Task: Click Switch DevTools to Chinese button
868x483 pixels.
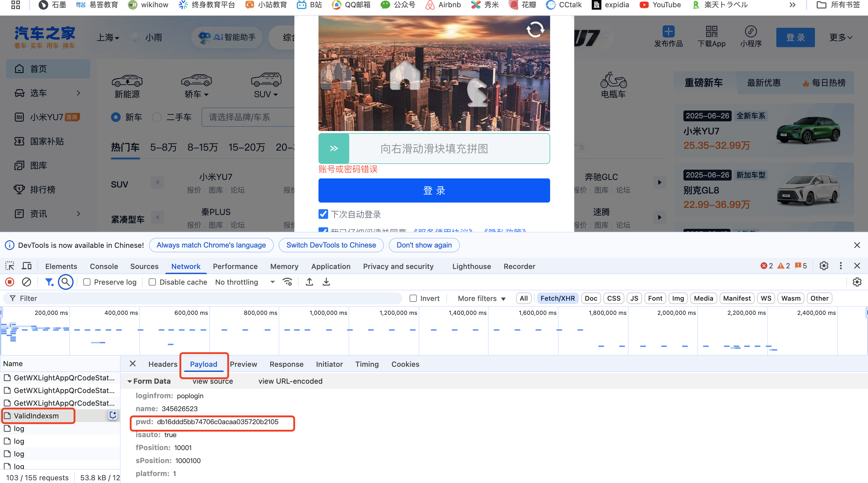Action: [331, 245]
